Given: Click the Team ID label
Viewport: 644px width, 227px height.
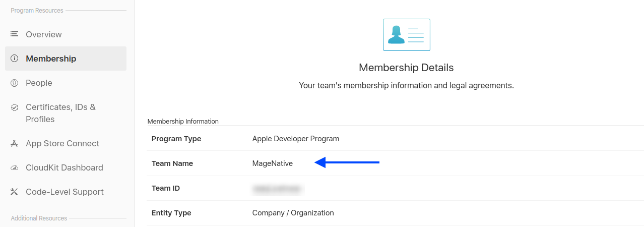Looking at the screenshot, I should tap(166, 188).
